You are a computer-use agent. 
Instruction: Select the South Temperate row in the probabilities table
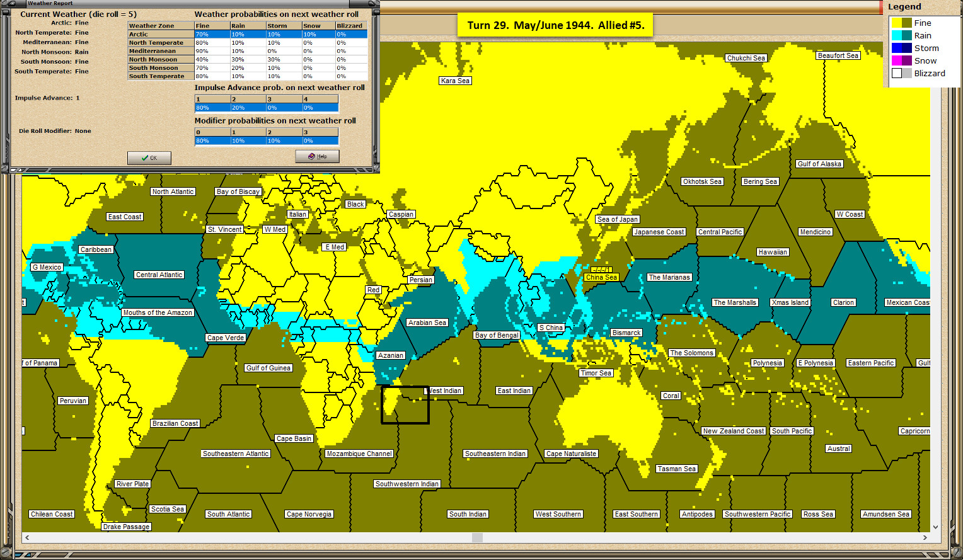pyautogui.click(x=248, y=76)
